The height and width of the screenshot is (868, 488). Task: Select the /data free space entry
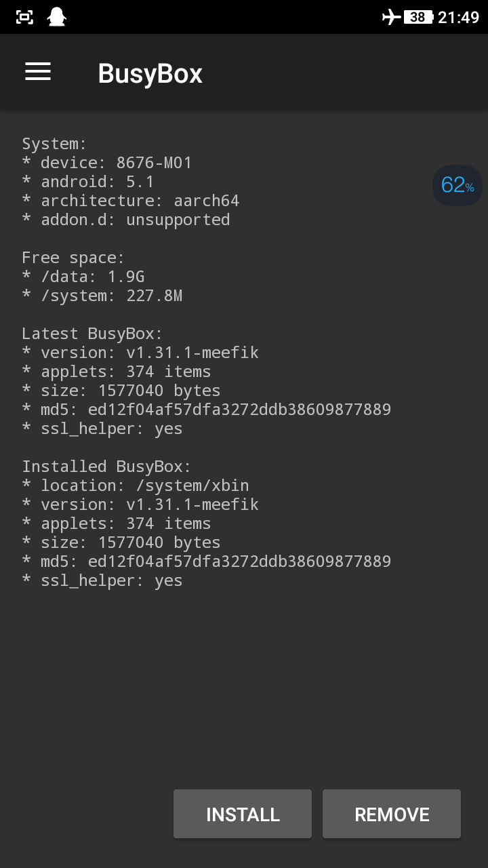(85, 276)
